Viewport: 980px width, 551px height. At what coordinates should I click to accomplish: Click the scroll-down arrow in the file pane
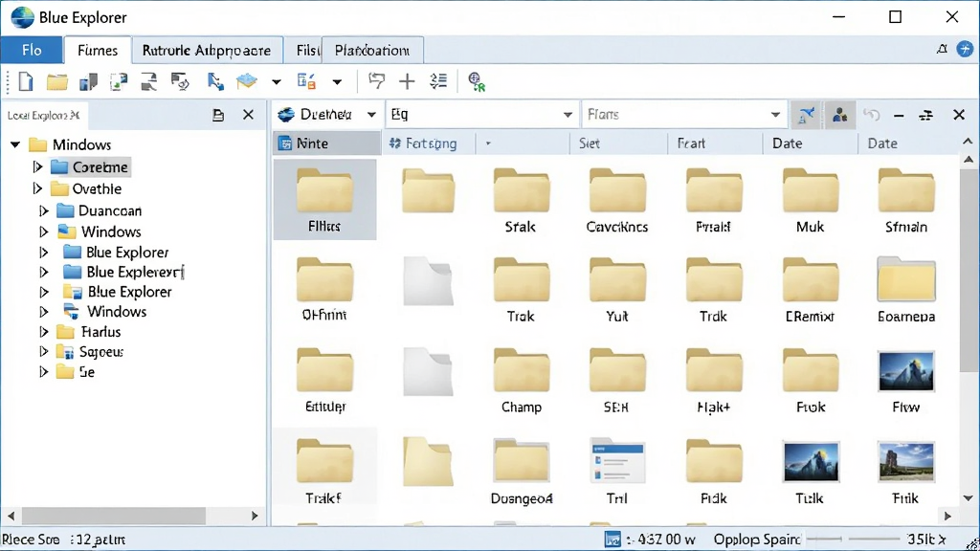coord(969,497)
